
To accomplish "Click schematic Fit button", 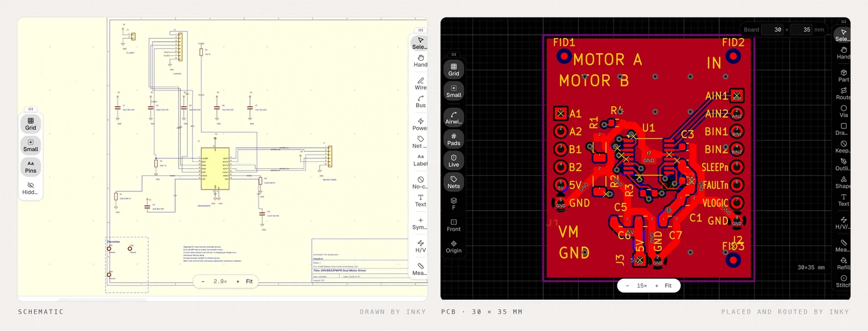I will [x=249, y=281].
